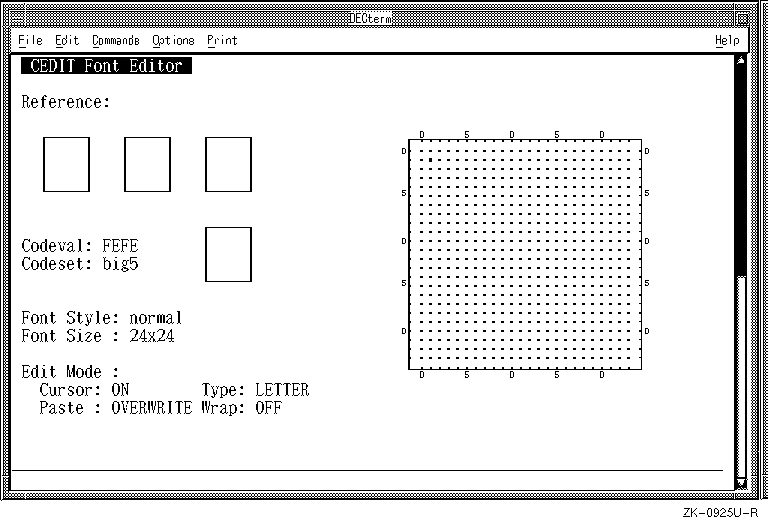This screenshot has height=521, width=768.
Task: Click the character preview box beside Codeval
Action: point(228,254)
